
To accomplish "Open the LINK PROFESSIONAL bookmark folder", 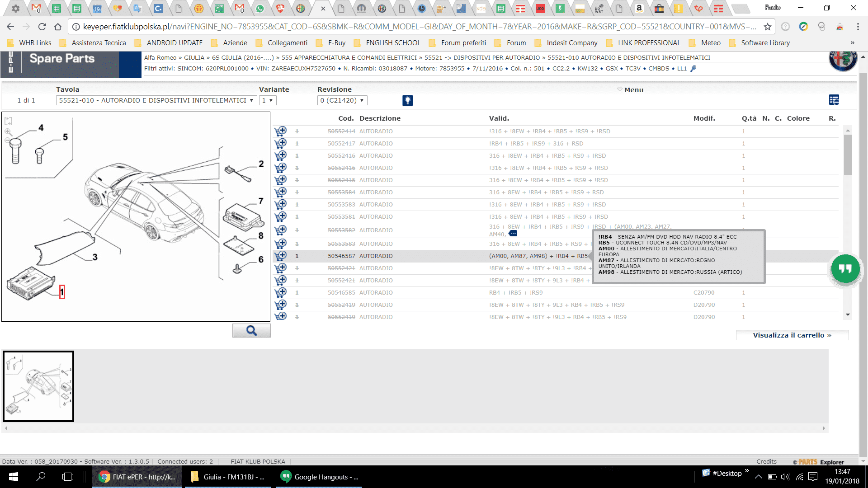I will click(643, 43).
